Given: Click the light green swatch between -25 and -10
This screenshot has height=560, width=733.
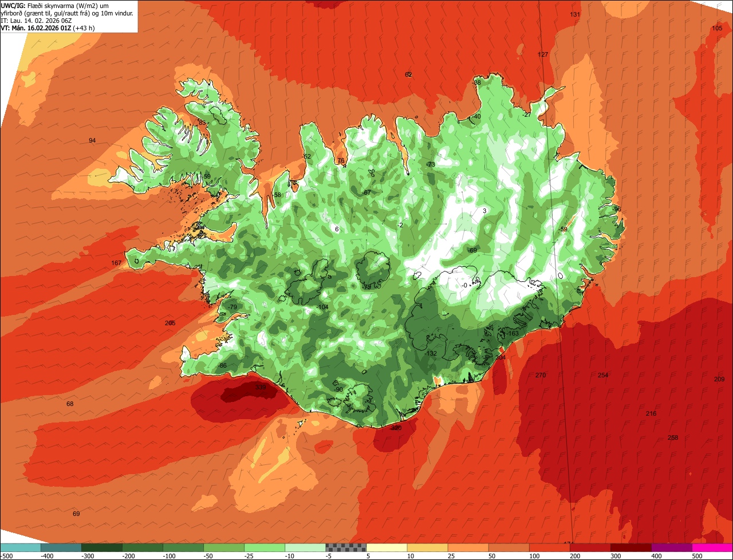Looking at the screenshot, I should [265, 547].
